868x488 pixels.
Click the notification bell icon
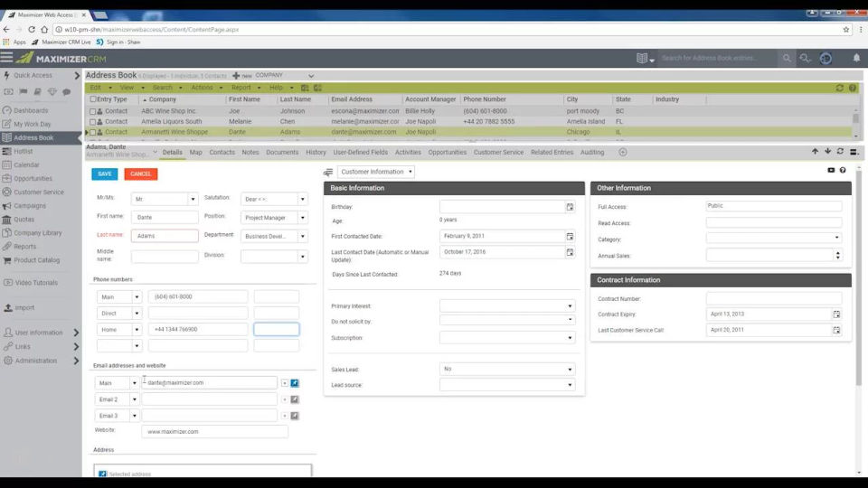pyautogui.click(x=856, y=58)
